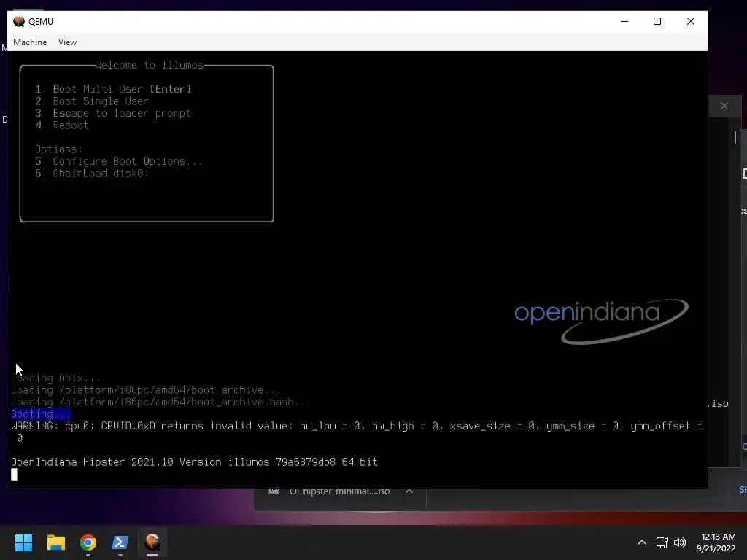Open network status tray icon
This screenshot has height=560, width=747.
(x=662, y=542)
